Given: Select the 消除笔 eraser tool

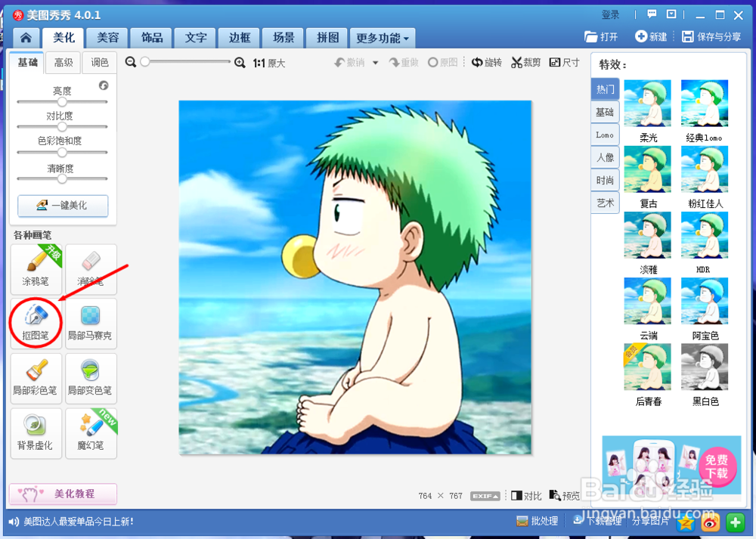Looking at the screenshot, I should click(91, 269).
